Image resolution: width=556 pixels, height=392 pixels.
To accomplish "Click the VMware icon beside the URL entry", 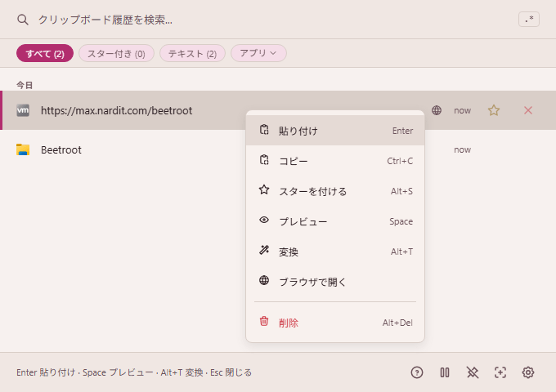I will tap(23, 110).
